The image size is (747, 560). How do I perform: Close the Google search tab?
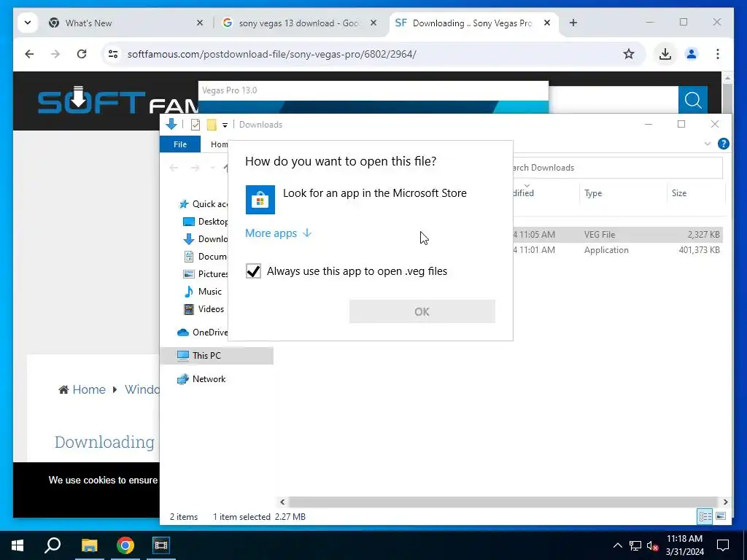click(x=373, y=23)
